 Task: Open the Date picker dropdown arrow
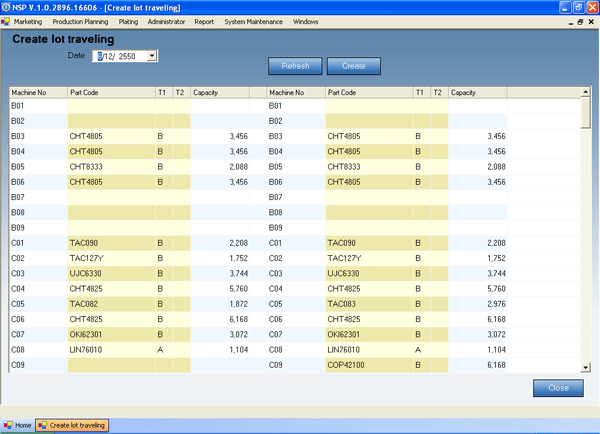[152, 56]
